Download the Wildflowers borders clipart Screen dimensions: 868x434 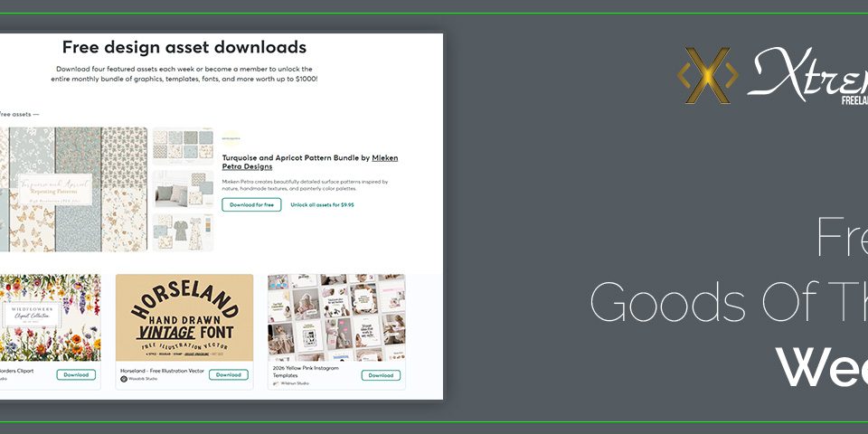76,374
